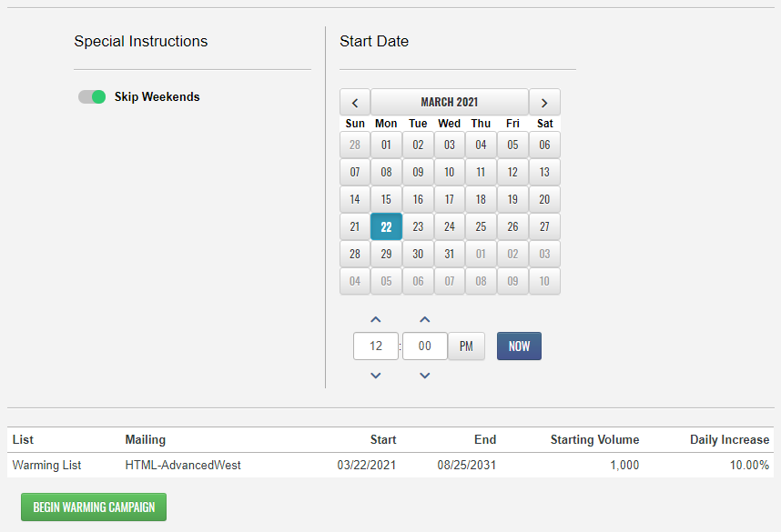
Task: Click the hour input field
Action: (x=376, y=346)
